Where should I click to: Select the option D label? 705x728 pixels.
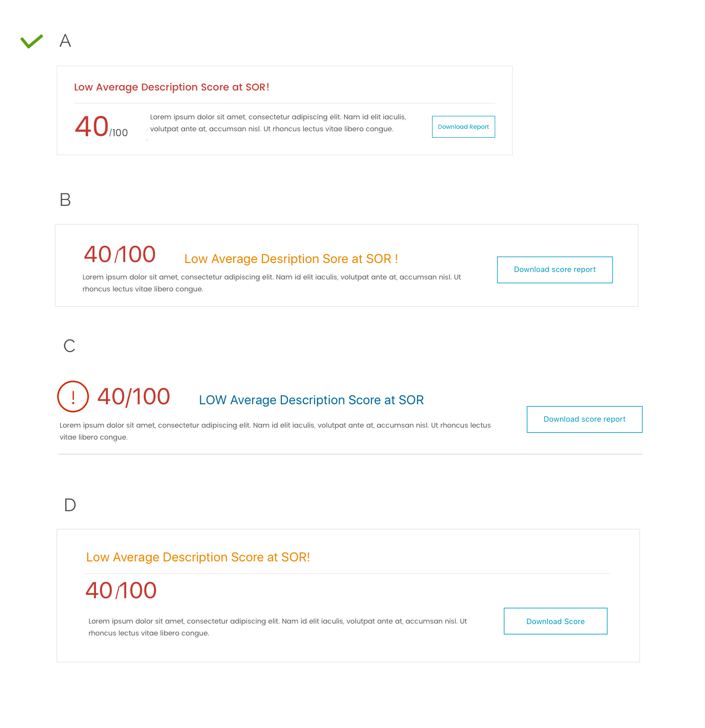70,505
